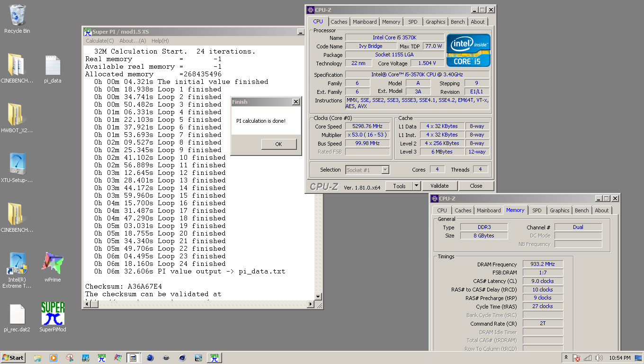Switch to the active Super PI taskbar button
The image size is (644, 364).
click(x=215, y=358)
